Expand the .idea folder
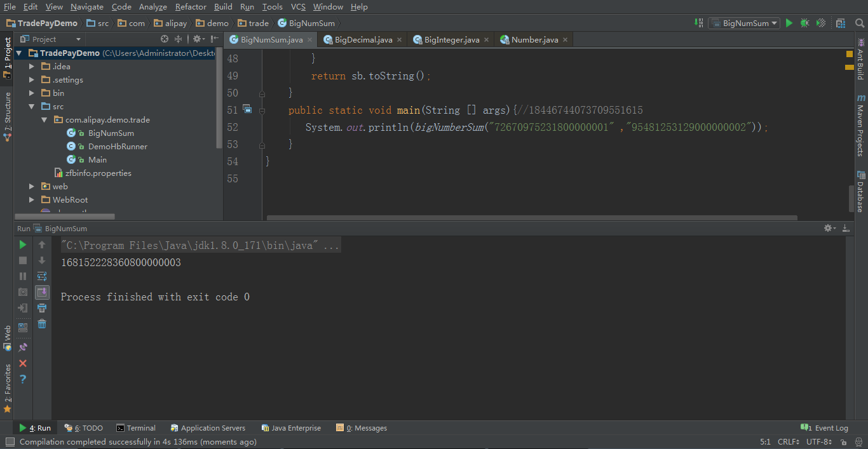Screen dimensions: 868x449 coord(32,67)
